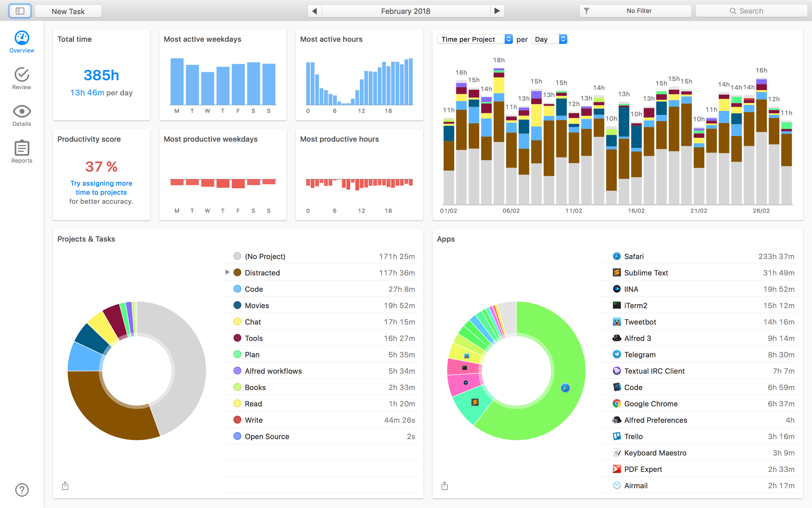
Task: Open the No Filter control
Action: pos(635,11)
